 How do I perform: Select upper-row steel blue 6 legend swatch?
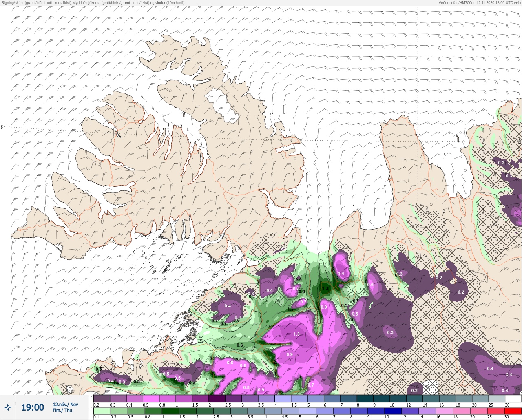coord(332,398)
